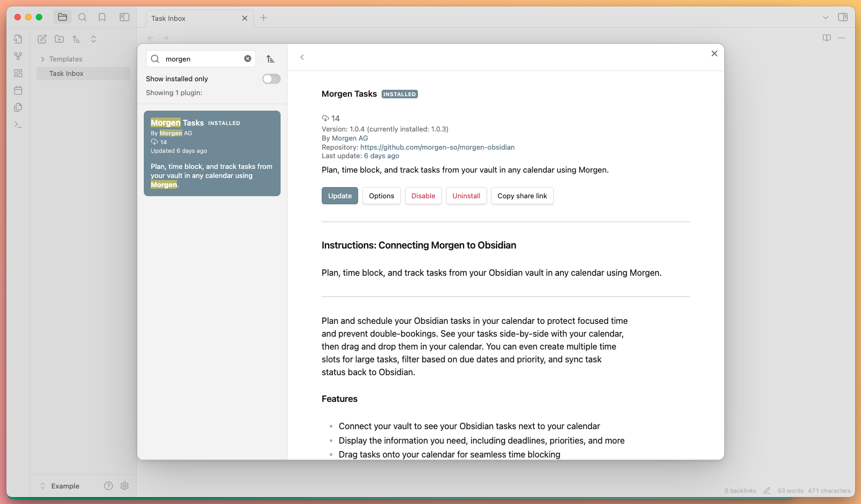Open templates insert icon in ribbon
Screen dimensions: 861x504
pos(18,107)
